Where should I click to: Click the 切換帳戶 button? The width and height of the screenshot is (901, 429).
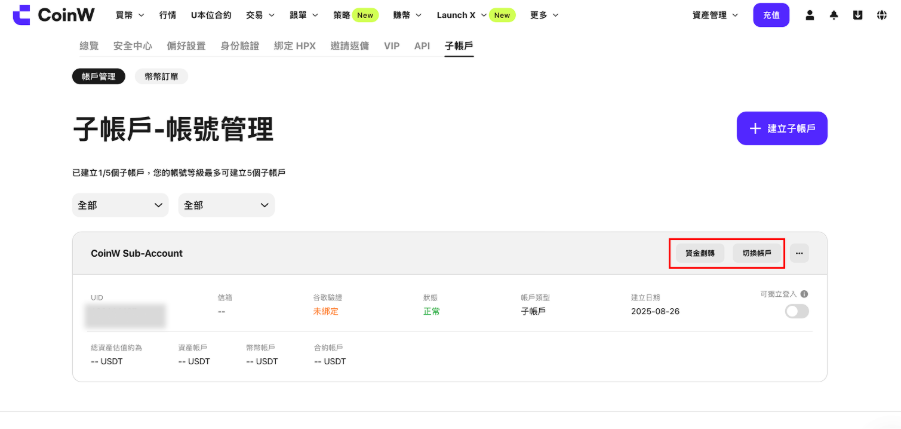click(757, 253)
